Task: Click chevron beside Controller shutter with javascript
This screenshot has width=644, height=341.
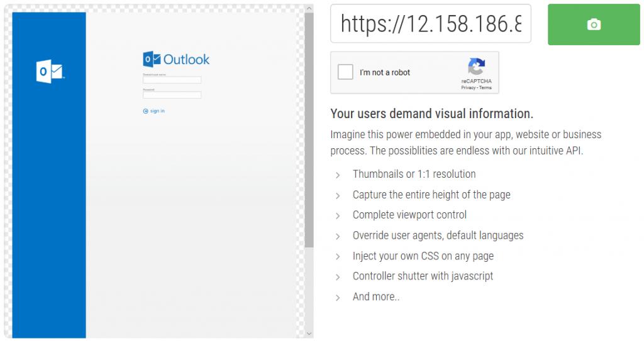Action: [338, 278]
